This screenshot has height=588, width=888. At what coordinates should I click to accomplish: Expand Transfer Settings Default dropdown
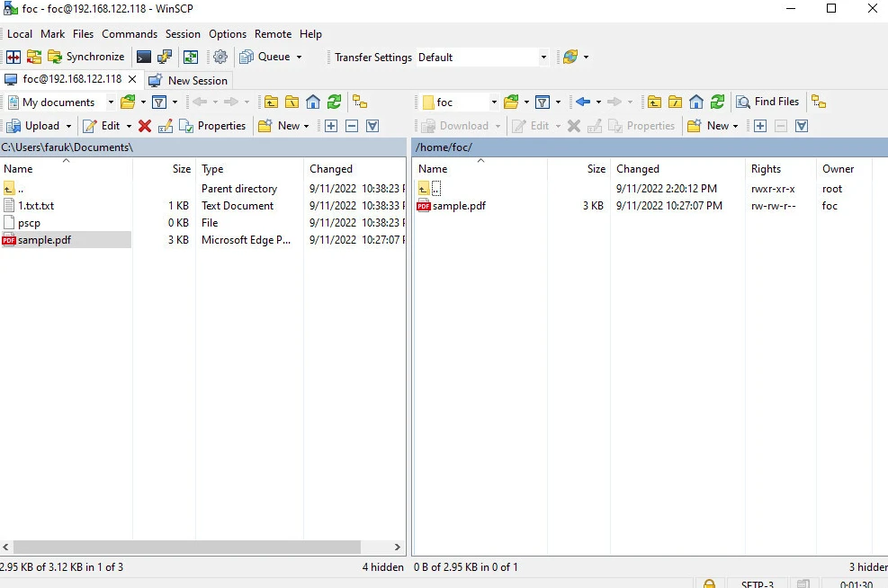pyautogui.click(x=543, y=57)
